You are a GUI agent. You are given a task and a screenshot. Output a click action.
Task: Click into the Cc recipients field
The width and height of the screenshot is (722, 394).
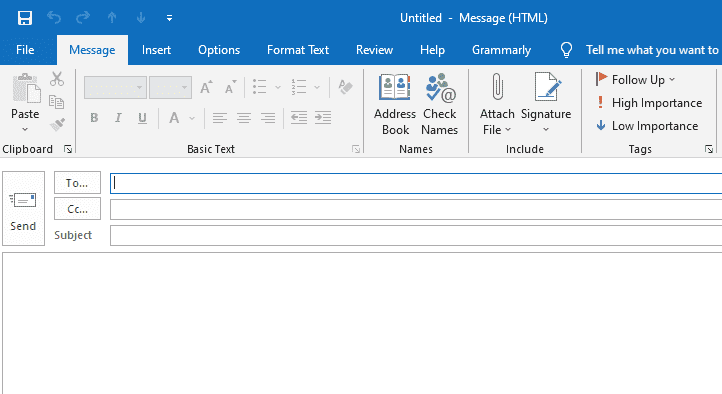click(416, 209)
